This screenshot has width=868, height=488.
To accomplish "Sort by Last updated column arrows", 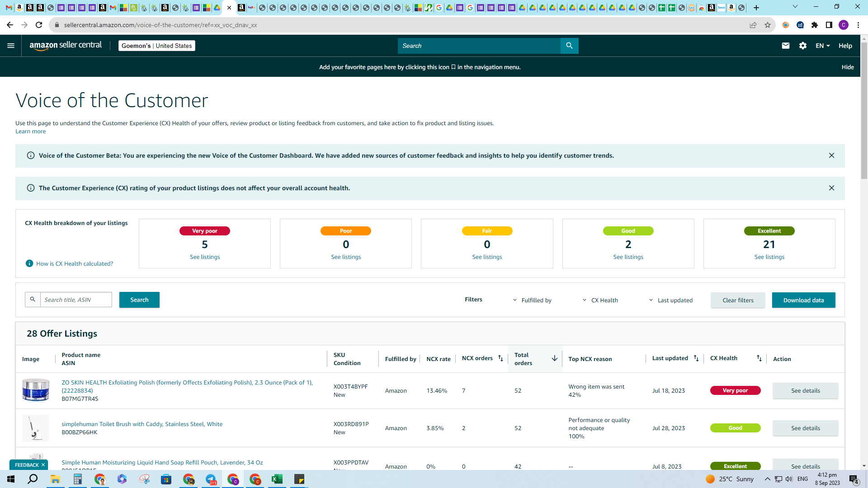I will click(x=696, y=358).
